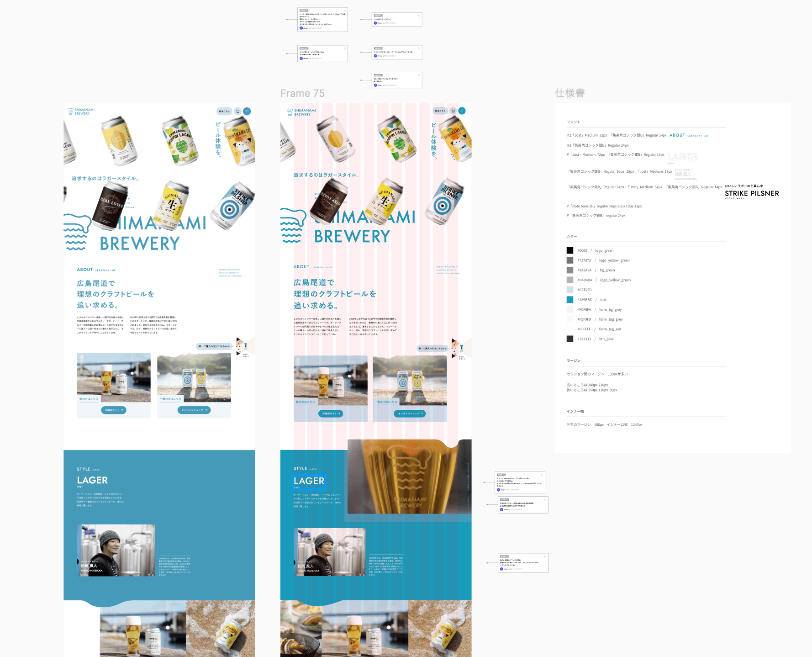Click the small Shimanami Brewery logo atop Frame 75
This screenshot has height=657, width=812.
(301, 112)
